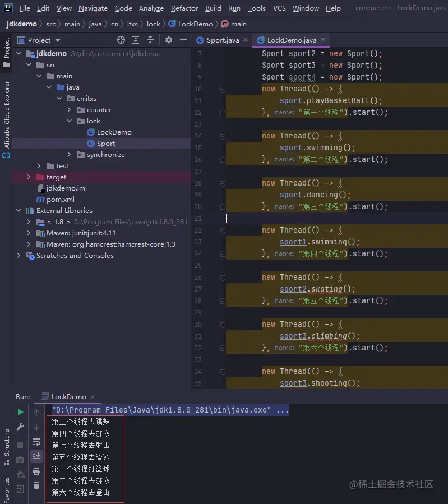Click the trash clear-all icon in console
Screen dimensions: 448x504
[x=36, y=485]
